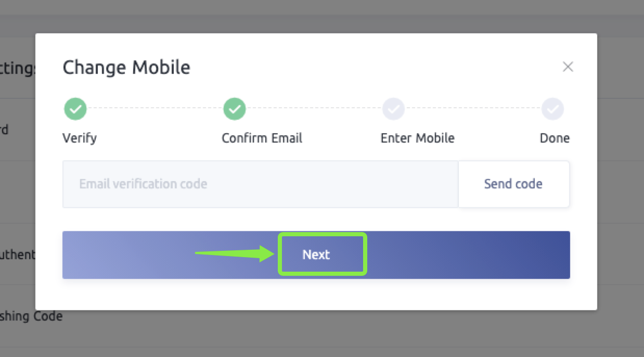Click the gray Done step circle
Viewport: 644px width, 357px height.
point(552,109)
